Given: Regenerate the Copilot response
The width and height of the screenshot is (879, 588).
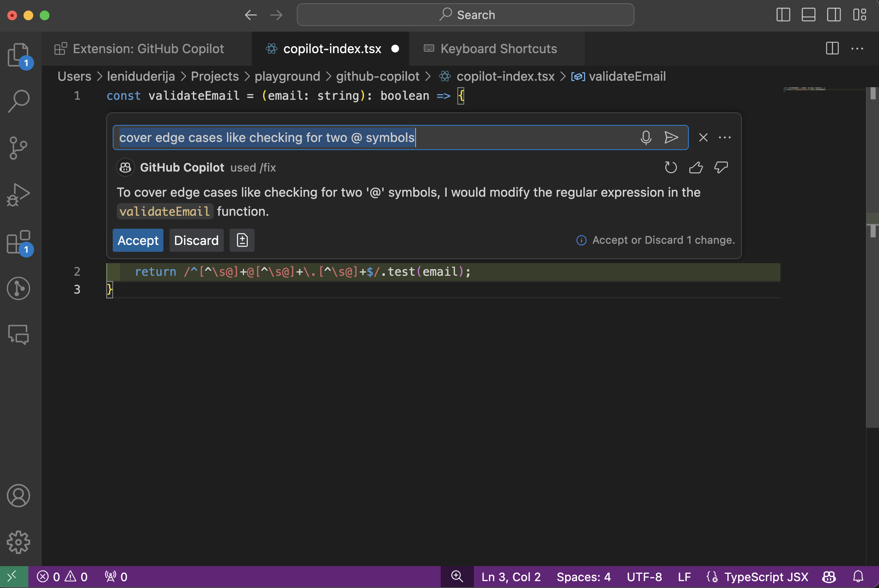Looking at the screenshot, I should 670,167.
